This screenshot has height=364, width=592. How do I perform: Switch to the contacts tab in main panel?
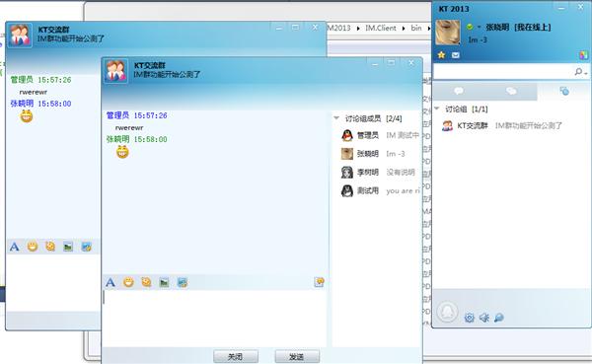pos(459,91)
